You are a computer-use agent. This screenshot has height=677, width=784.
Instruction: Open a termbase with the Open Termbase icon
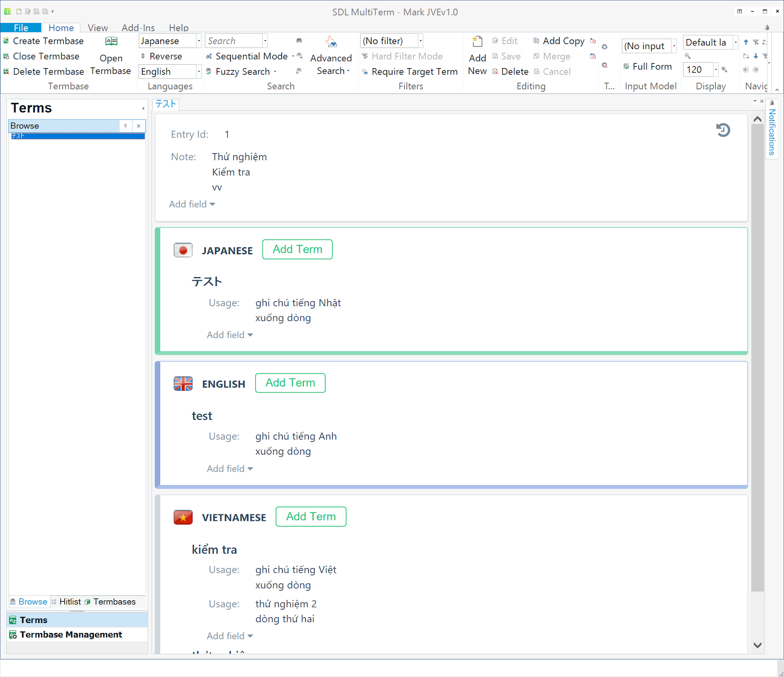(111, 41)
